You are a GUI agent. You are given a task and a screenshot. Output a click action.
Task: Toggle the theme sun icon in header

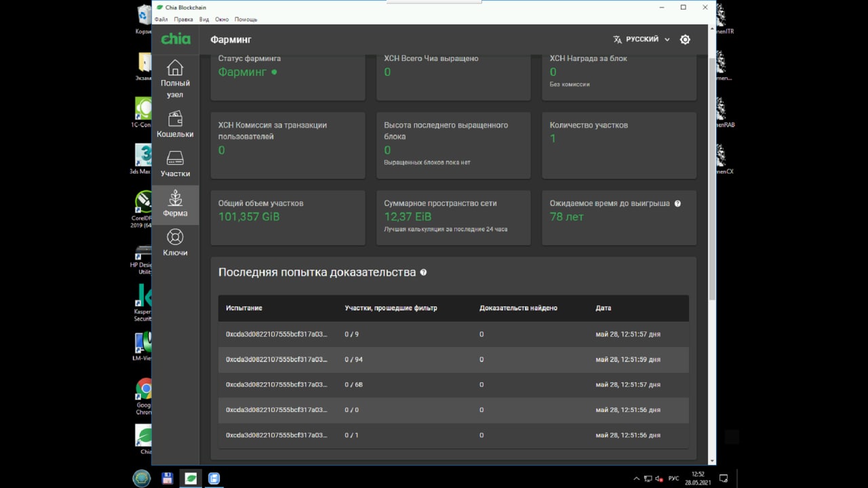[685, 39]
